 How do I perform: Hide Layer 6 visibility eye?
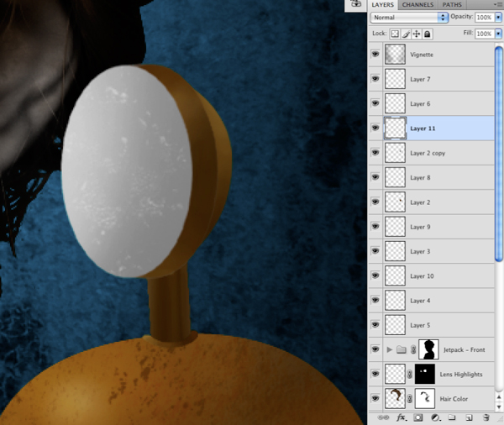[375, 103]
